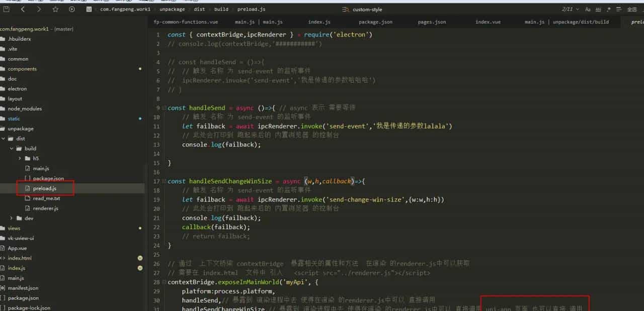Click the Run play button icon
644x311 pixels.
point(71,9)
